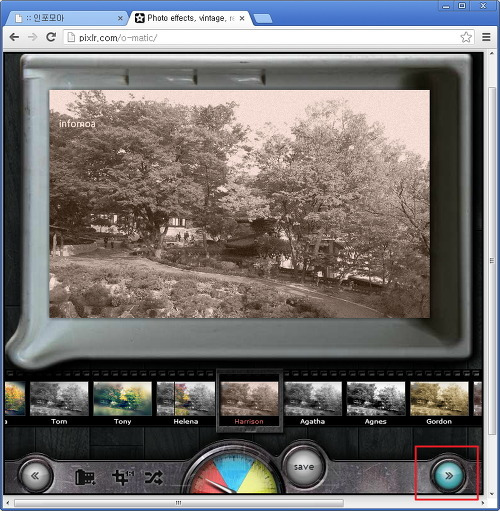Bookmark this page with the star icon
The image size is (500, 511).
point(466,37)
